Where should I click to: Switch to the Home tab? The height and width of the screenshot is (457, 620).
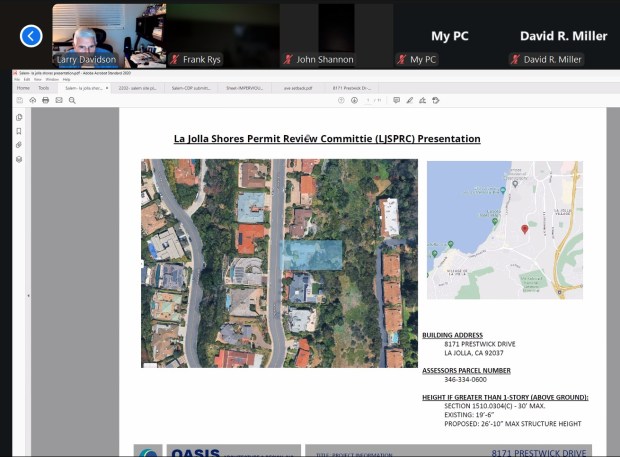(x=23, y=88)
